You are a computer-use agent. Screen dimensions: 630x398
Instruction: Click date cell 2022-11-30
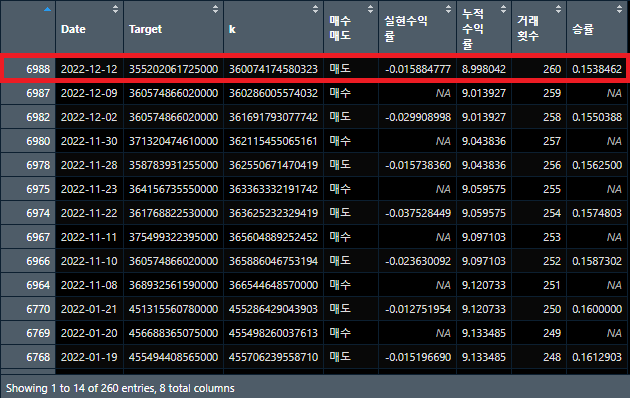click(x=89, y=141)
